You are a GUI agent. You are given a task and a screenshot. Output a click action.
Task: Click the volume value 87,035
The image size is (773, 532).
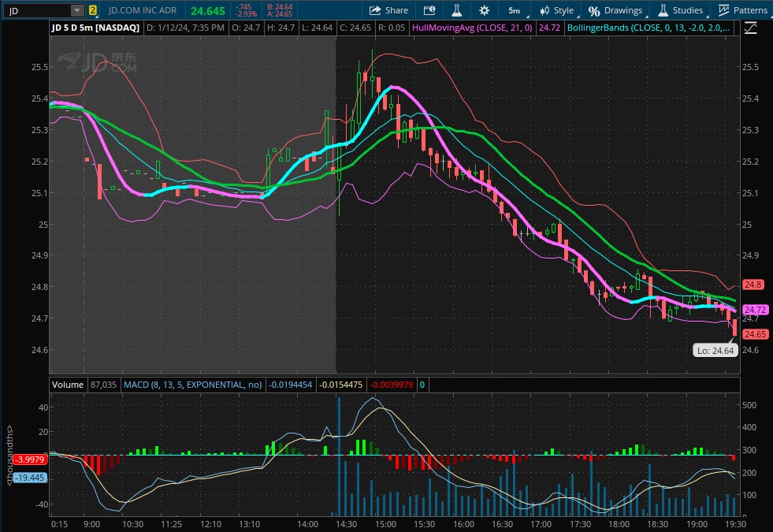103,385
